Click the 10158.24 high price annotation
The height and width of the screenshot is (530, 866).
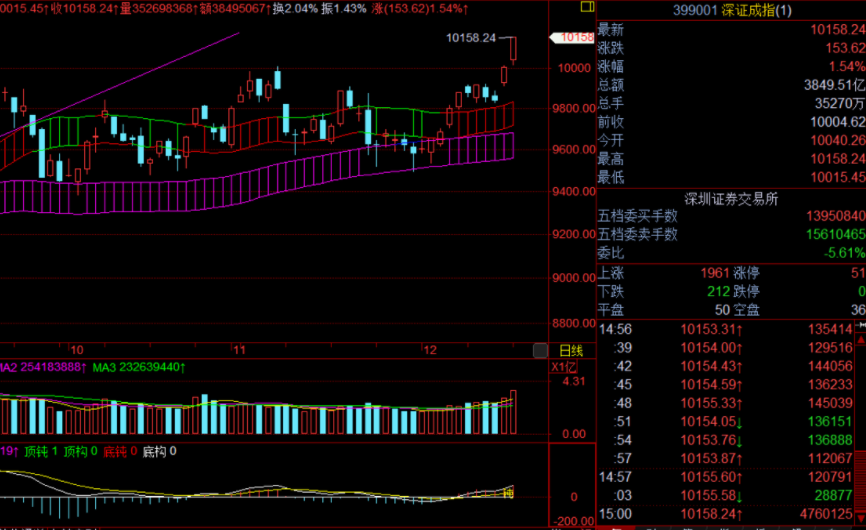pos(471,38)
